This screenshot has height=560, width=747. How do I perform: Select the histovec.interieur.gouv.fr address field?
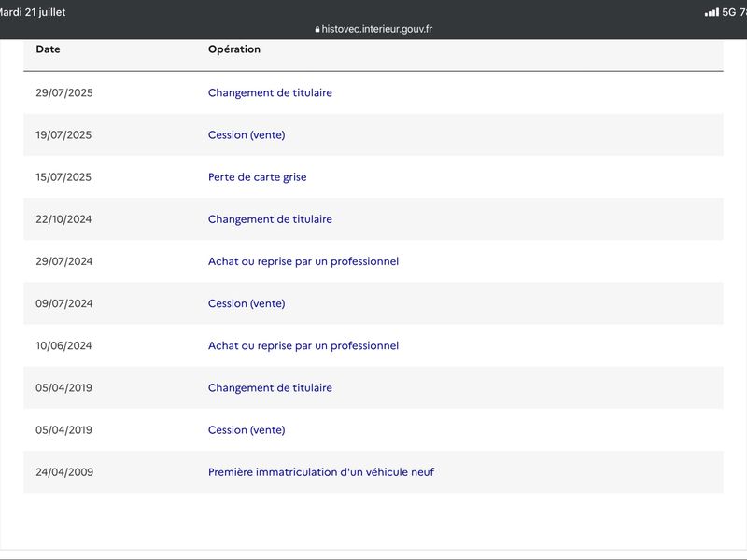pos(373,29)
